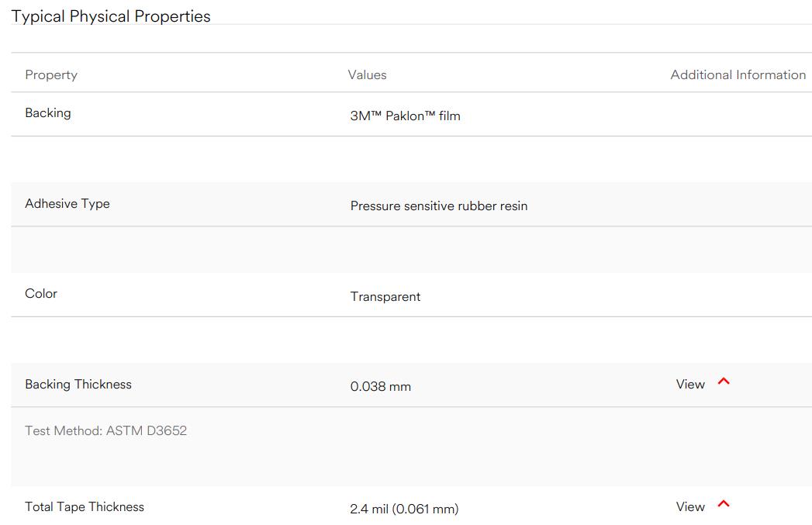This screenshot has width=812, height=525.
Task: Click the Transparent color value
Action: (x=385, y=297)
